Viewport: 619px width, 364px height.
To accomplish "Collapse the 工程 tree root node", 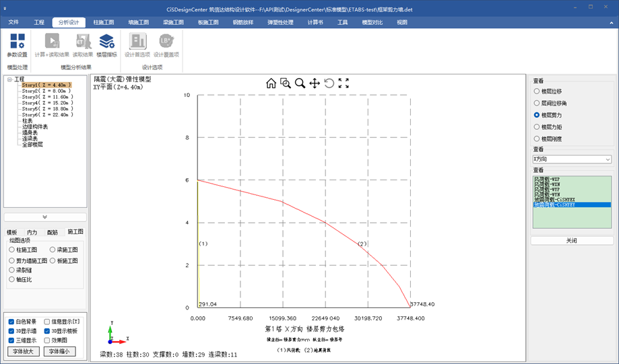I will (9, 79).
